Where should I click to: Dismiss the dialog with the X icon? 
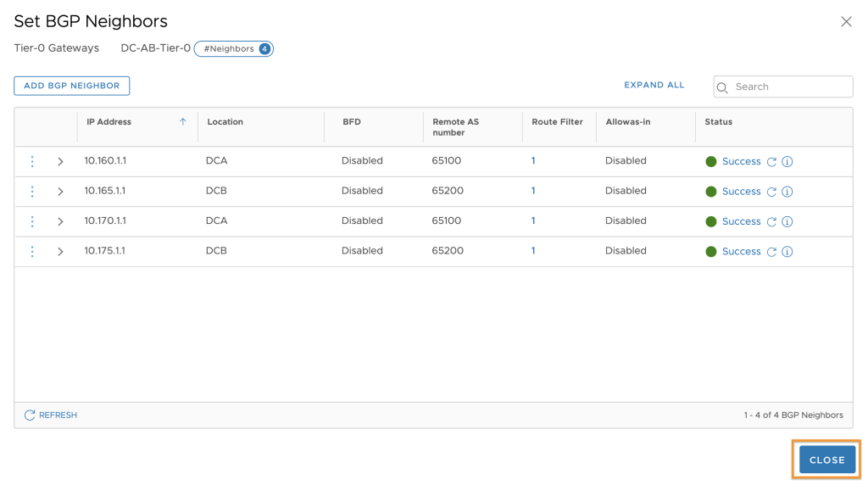847,21
